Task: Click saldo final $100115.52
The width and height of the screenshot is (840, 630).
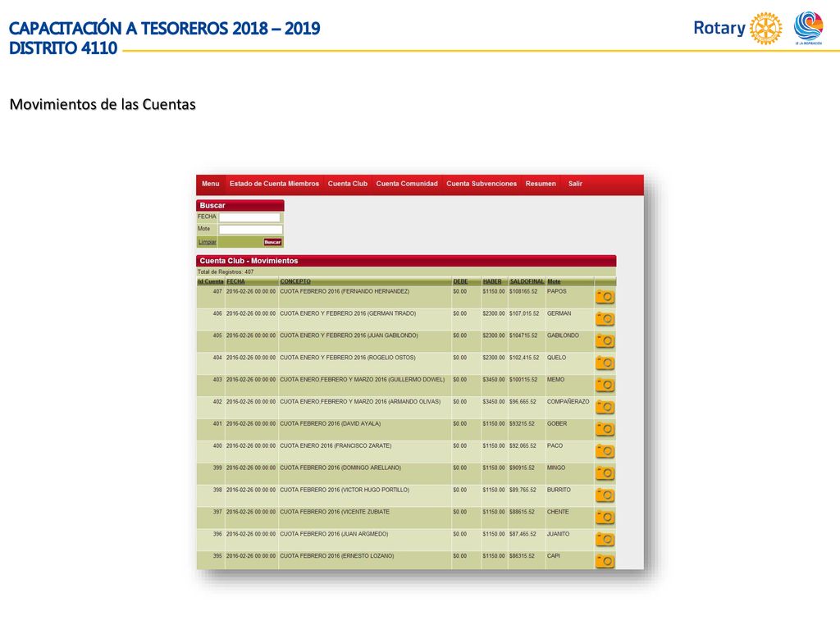Action: 523,379
